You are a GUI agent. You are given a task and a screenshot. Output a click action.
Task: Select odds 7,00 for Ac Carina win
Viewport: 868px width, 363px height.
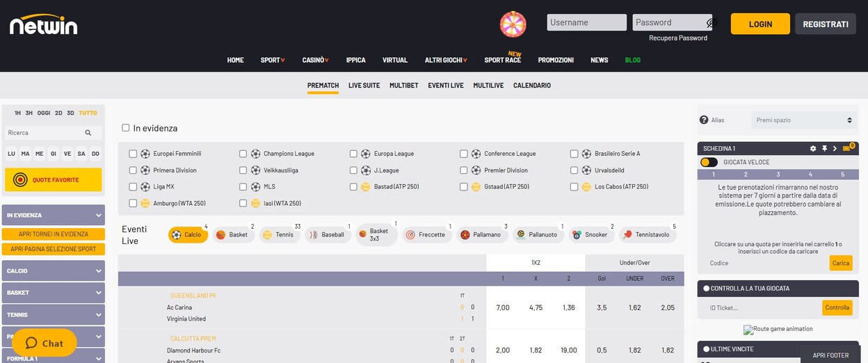point(503,307)
